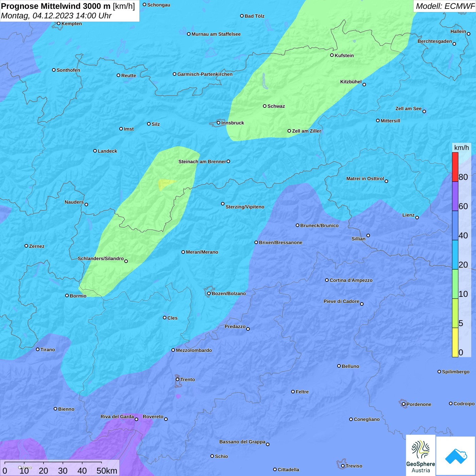The width and height of the screenshot is (476, 476).
Task: Click the yellow 0 km/h legend swatch
Action: pyautogui.click(x=455, y=342)
